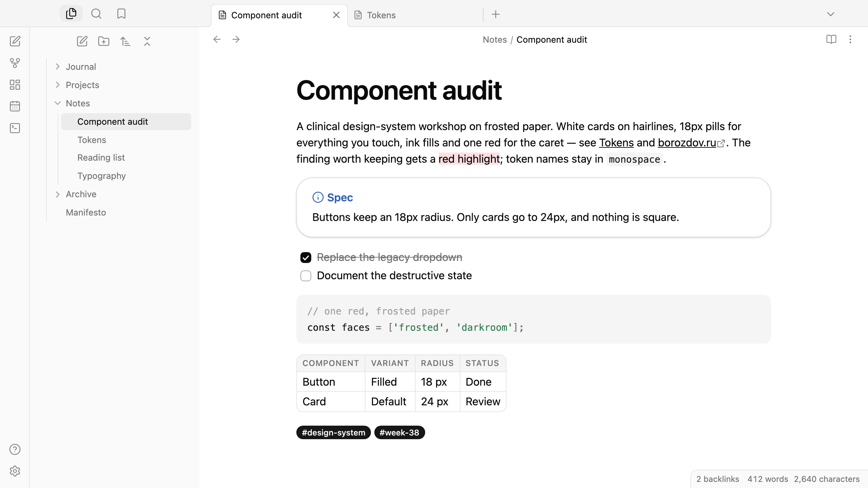Close the Component audit tab
The image size is (868, 488).
tap(336, 15)
